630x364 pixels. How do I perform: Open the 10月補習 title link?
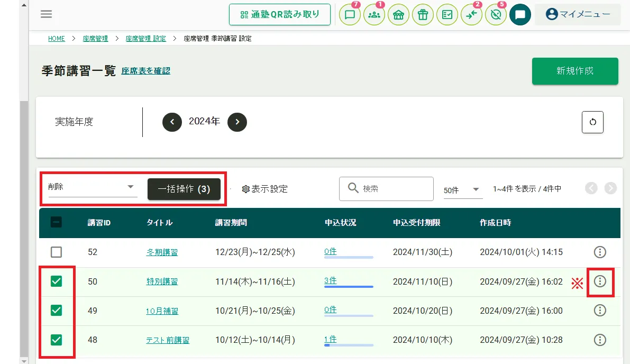[x=162, y=311]
